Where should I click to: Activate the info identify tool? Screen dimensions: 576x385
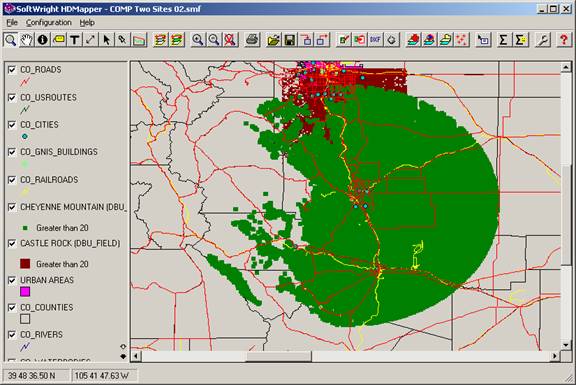click(43, 40)
